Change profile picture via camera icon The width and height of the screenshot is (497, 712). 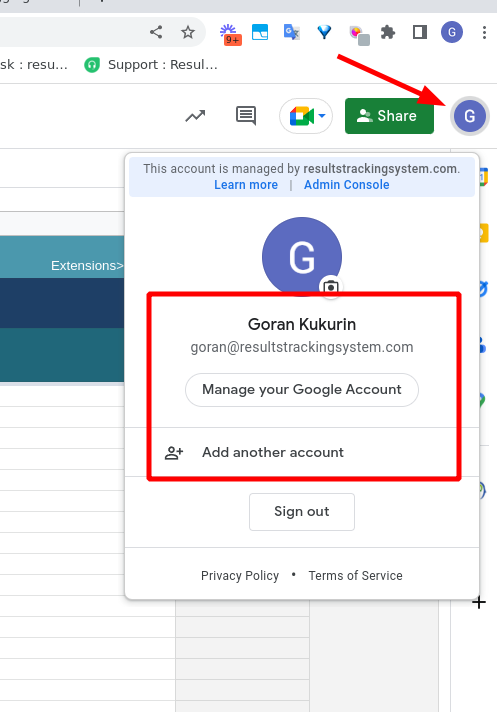tap(331, 287)
